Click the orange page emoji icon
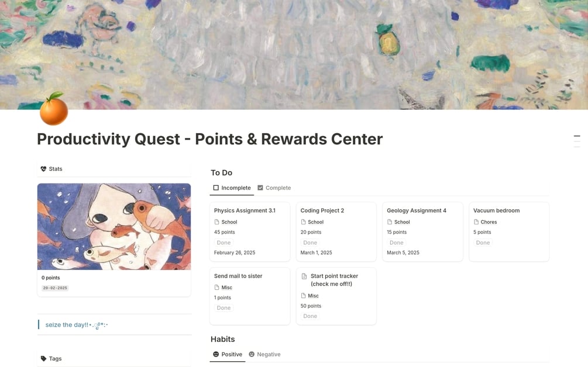The image size is (588, 367). click(x=53, y=110)
